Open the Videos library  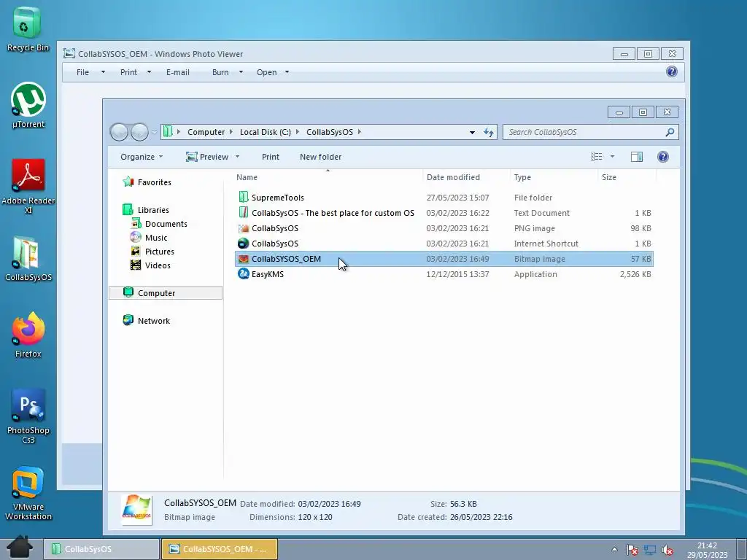click(x=150, y=265)
